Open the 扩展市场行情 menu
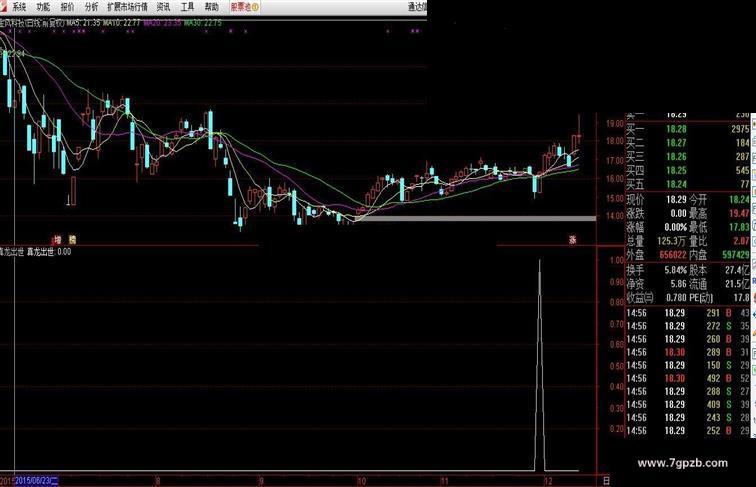Screen dimensions: 756x487 pos(127,7)
